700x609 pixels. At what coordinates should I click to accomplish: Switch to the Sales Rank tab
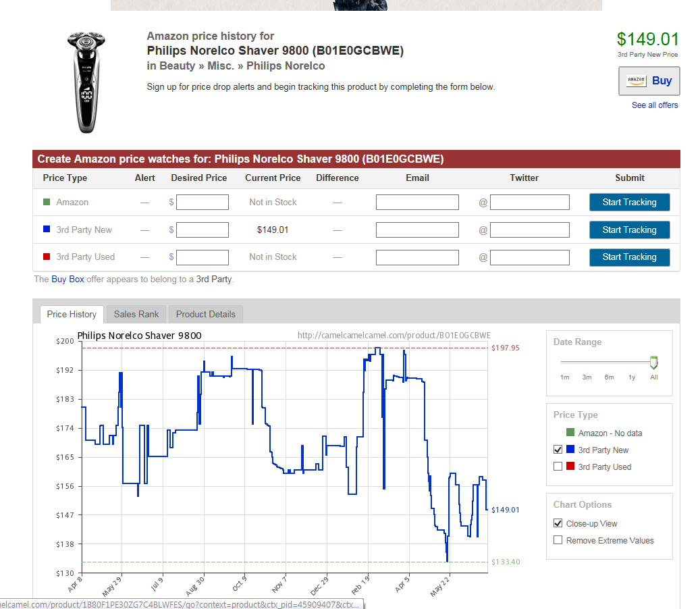coord(136,315)
